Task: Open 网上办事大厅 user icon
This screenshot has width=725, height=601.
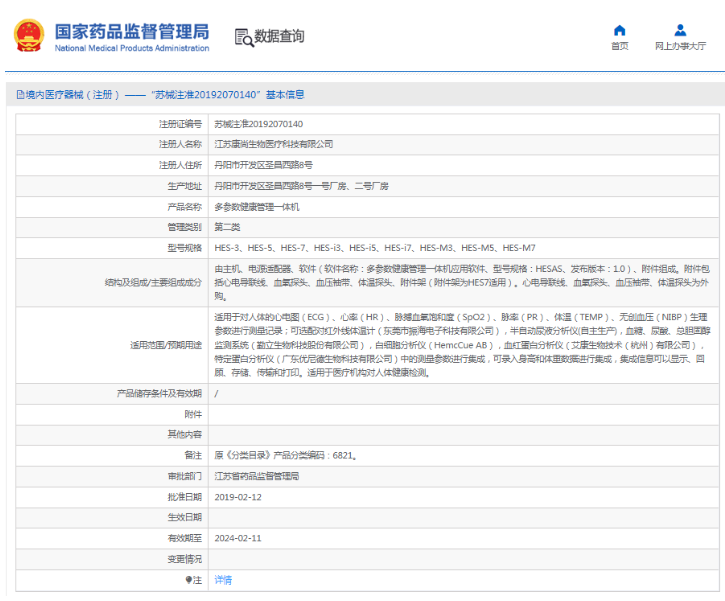Action: point(680,31)
